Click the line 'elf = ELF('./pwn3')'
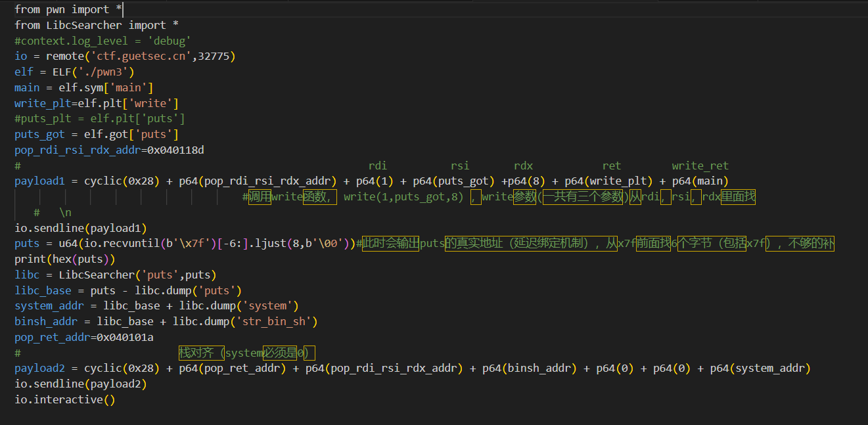Viewport: 868px width, 425px height. [74, 72]
